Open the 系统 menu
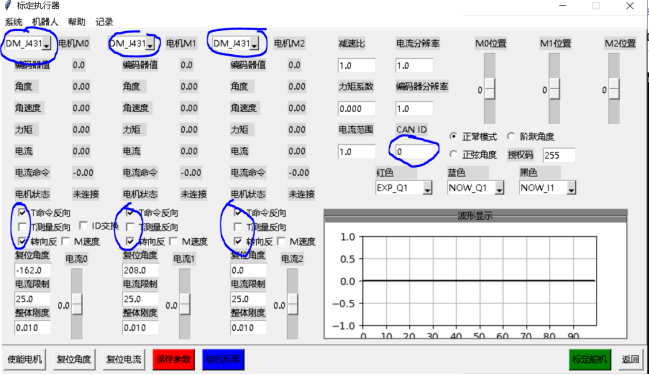The height and width of the screenshot is (375, 649). 14,22
